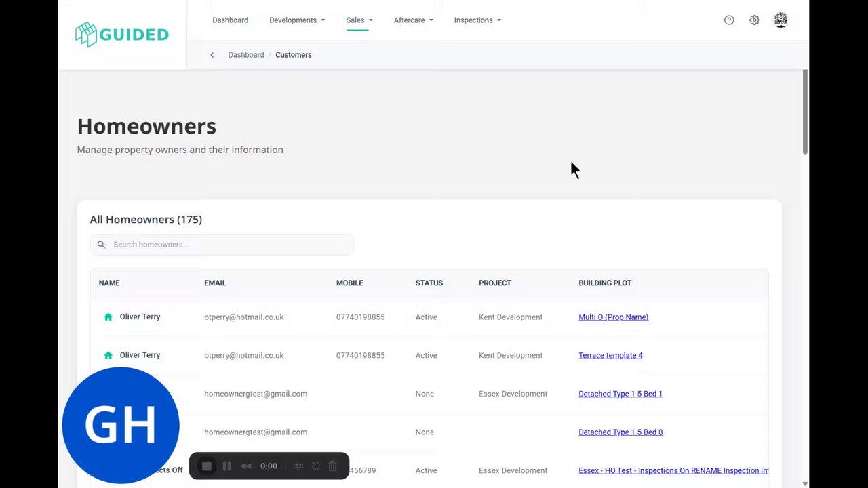Select Oliver Terry in the Multi O row
The width and height of the screenshot is (868, 488).
pyautogui.click(x=140, y=317)
